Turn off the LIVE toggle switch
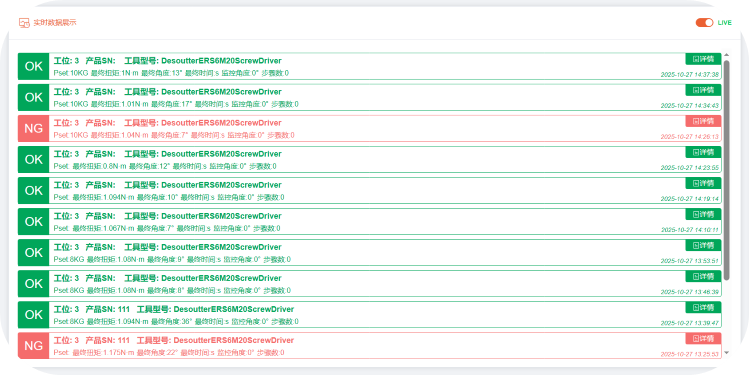The height and width of the screenshot is (375, 749). pyautogui.click(x=704, y=22)
